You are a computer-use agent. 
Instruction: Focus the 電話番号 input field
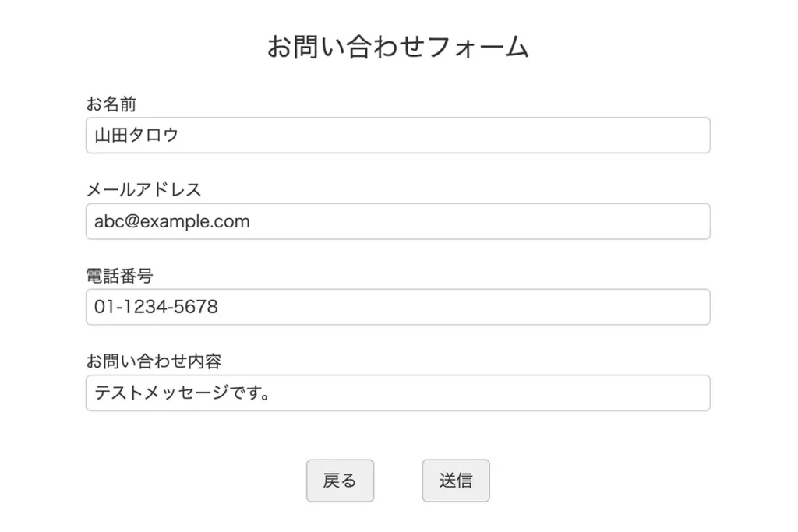[x=398, y=307]
